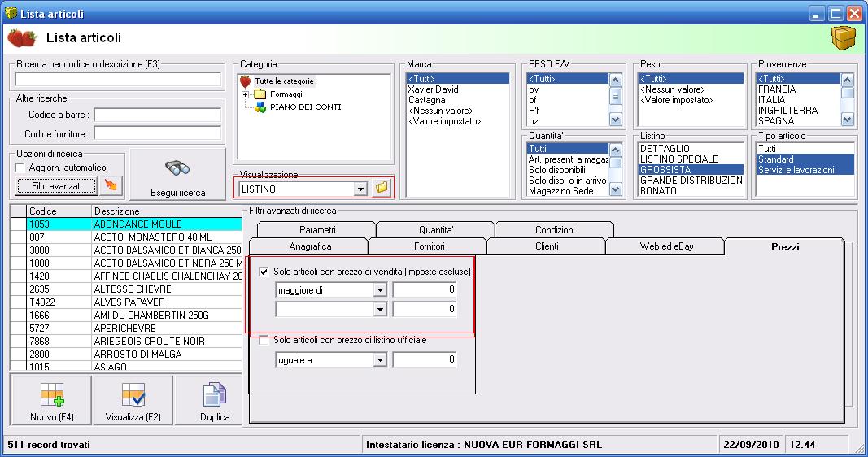868x457 pixels.
Task: Select the Prezzi tab
Action: tap(785, 246)
